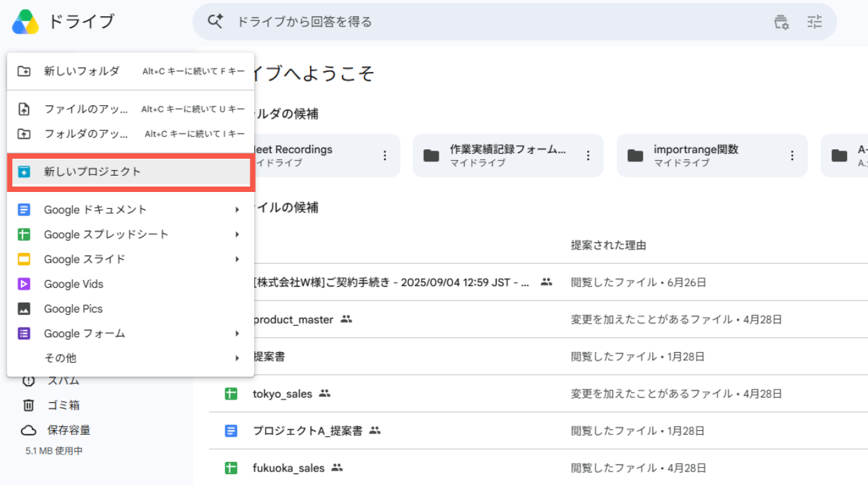Open more options for 作業実績記録フォーム folder
The height and width of the screenshot is (485, 868).
coord(588,155)
